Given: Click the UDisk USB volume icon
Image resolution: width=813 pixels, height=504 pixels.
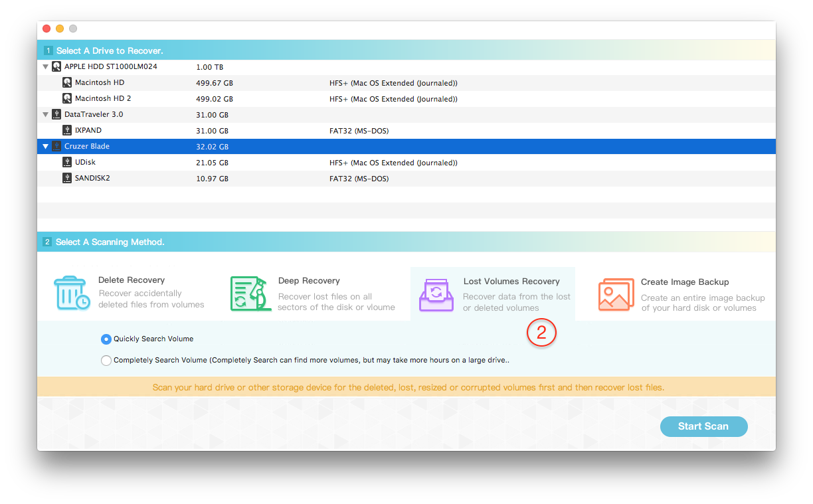Looking at the screenshot, I should [x=67, y=163].
